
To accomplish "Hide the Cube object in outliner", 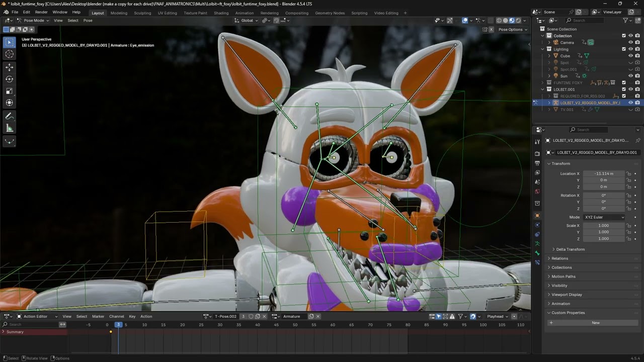I will pyautogui.click(x=630, y=56).
